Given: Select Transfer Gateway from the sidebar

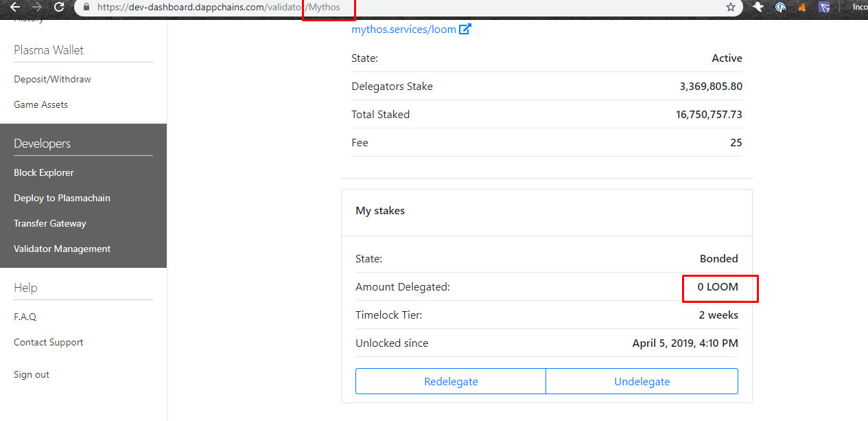Looking at the screenshot, I should [x=49, y=223].
